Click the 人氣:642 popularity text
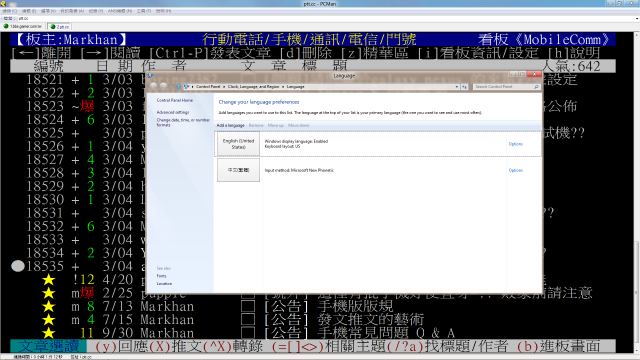 coord(571,66)
